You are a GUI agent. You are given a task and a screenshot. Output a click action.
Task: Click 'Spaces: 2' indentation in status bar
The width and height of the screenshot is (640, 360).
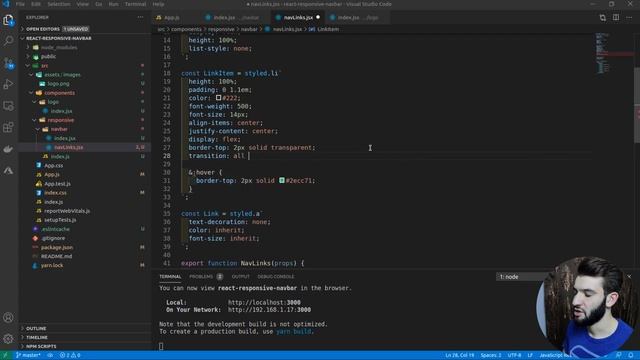(491, 355)
